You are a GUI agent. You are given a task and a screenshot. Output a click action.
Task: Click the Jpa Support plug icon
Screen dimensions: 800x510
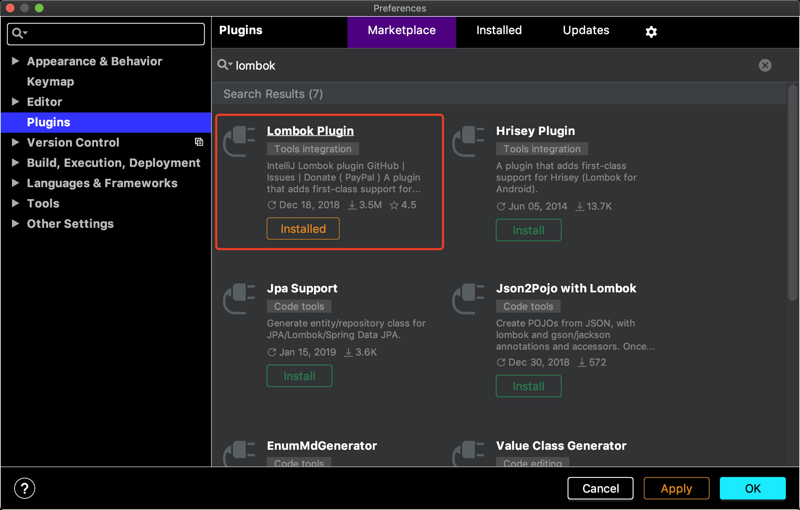240,298
